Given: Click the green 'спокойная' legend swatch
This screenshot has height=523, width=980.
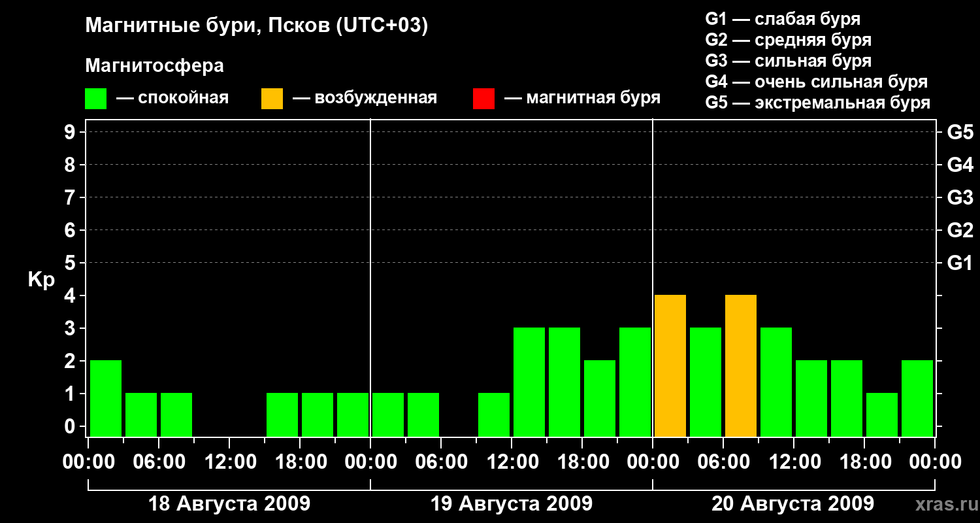Looking at the screenshot, I should coord(96,99).
